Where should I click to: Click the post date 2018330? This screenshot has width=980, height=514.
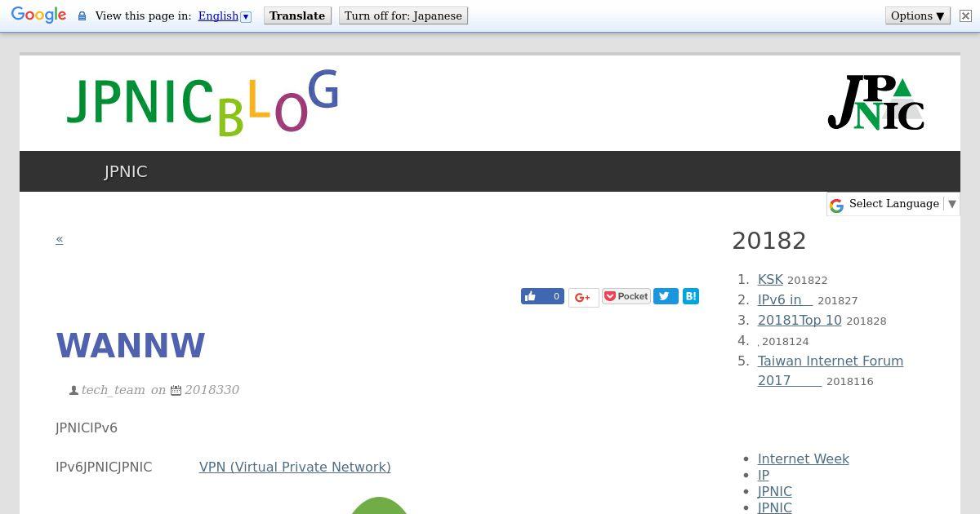click(212, 390)
